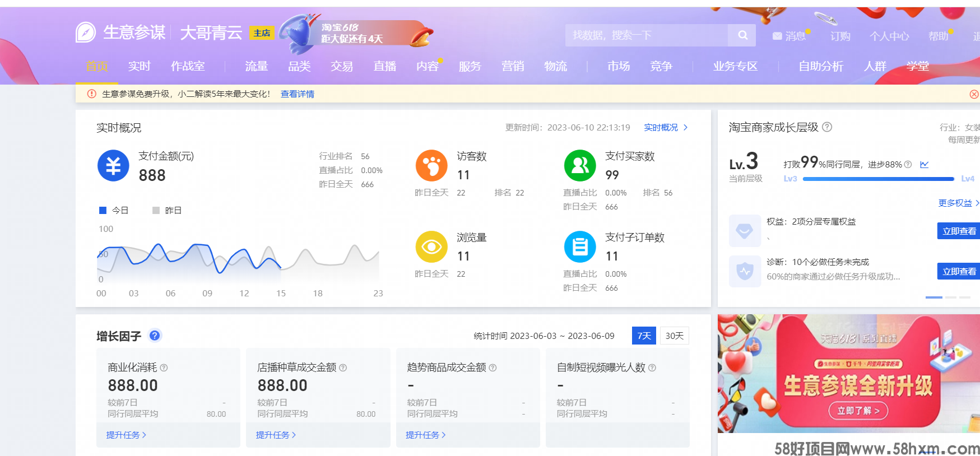Open the 竞争 menu
980x456 pixels.
tap(661, 66)
